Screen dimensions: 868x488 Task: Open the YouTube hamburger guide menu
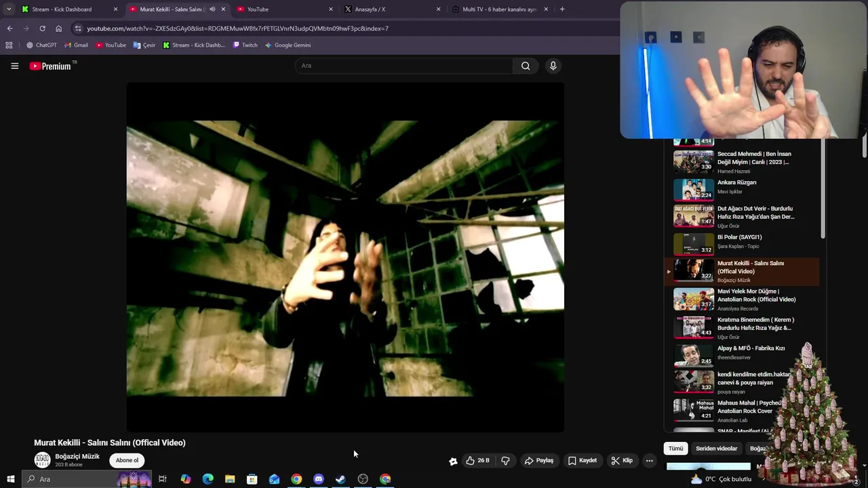coord(14,66)
